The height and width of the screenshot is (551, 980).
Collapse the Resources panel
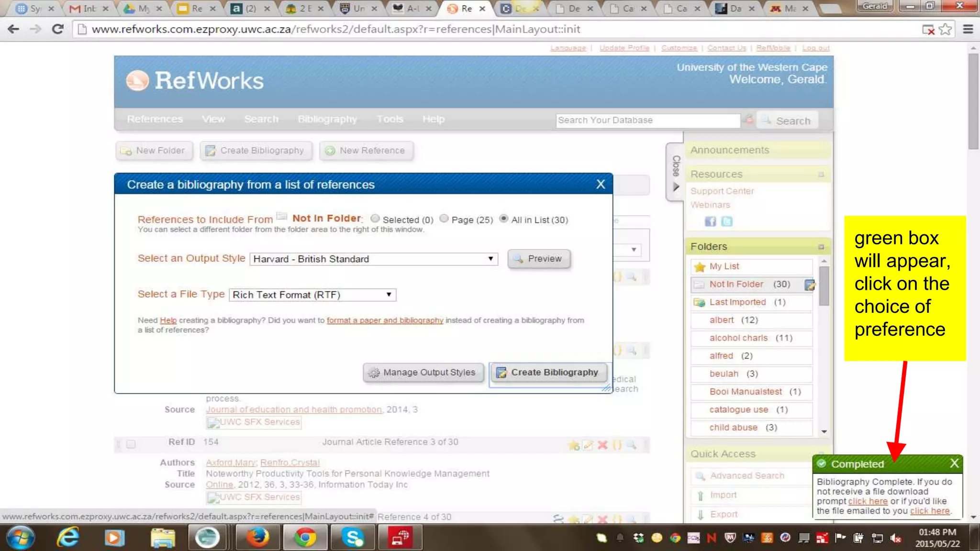821,175
